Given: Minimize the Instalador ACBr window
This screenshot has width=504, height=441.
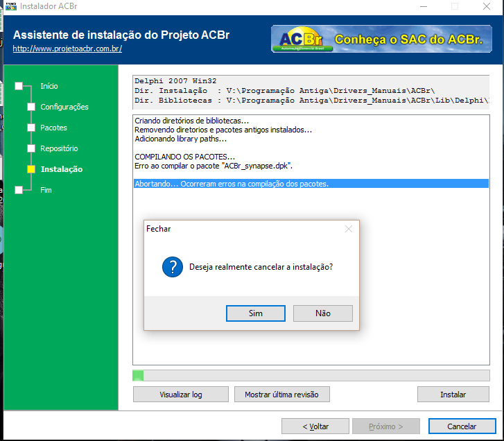Looking at the screenshot, I should [424, 6].
